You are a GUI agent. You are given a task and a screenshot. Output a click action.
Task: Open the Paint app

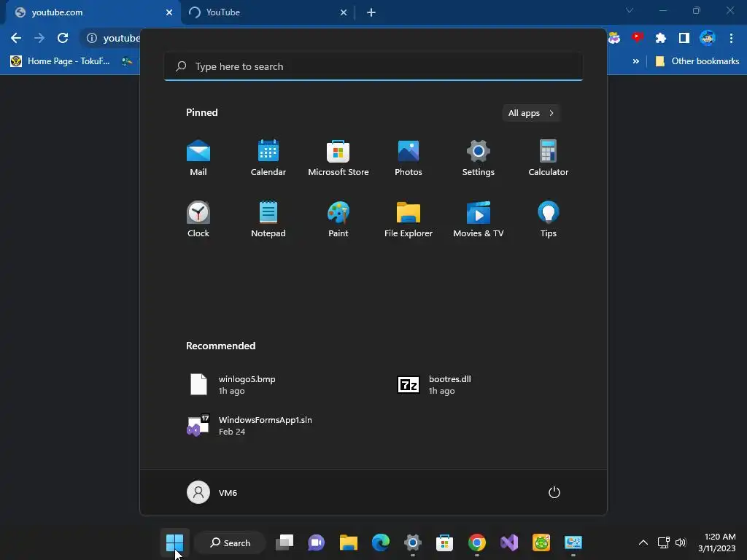pos(338,219)
